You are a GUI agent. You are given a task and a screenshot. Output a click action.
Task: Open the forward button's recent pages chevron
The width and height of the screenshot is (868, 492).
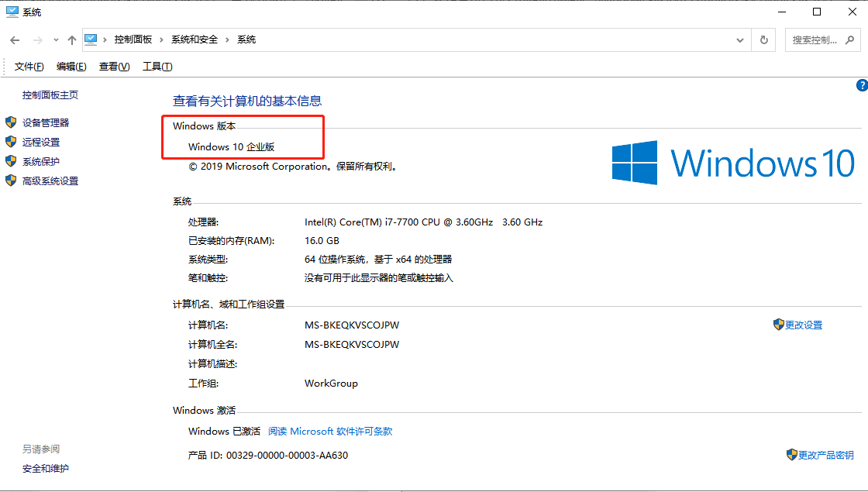tap(54, 40)
